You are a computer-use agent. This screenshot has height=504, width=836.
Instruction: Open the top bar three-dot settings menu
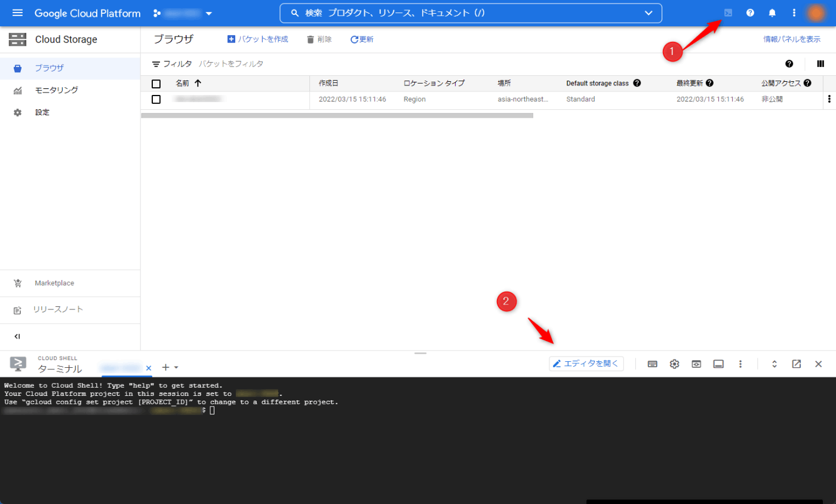coord(794,13)
